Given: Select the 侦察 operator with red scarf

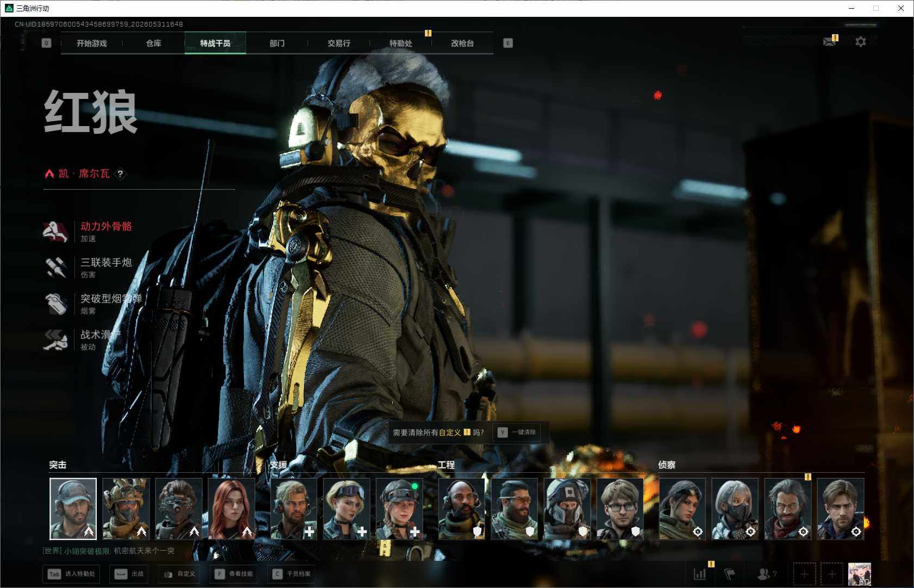Looking at the screenshot, I should [x=788, y=509].
